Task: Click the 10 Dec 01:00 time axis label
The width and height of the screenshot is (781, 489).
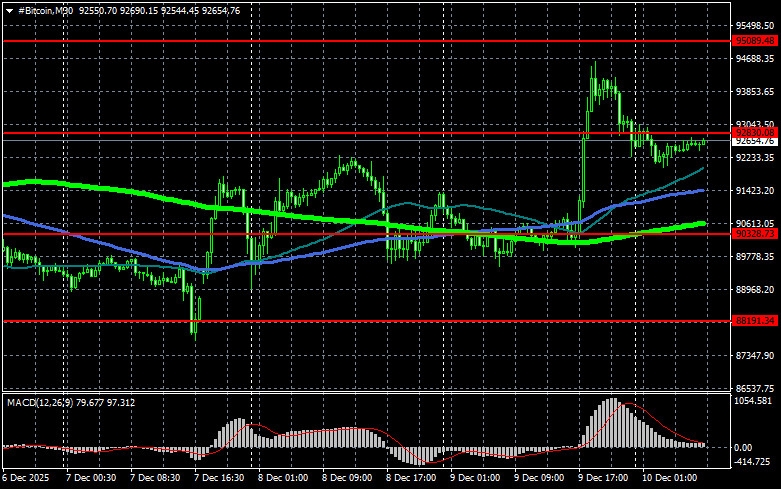Action: (669, 478)
